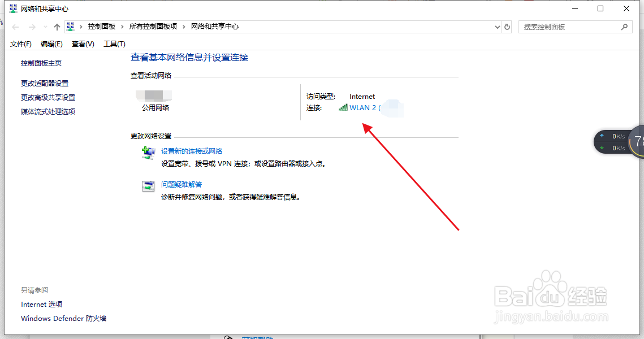
Task: Click the troubleshooter icon
Action: coord(148,186)
